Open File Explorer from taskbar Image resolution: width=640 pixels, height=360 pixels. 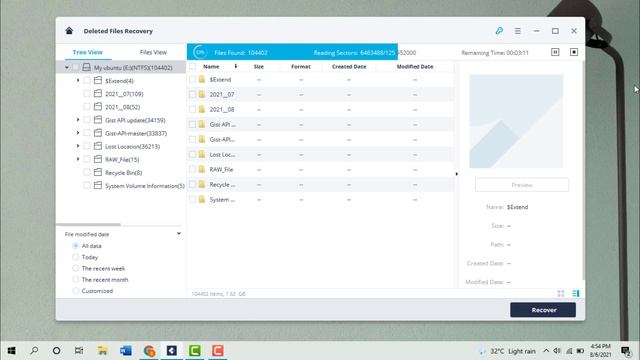click(102, 351)
